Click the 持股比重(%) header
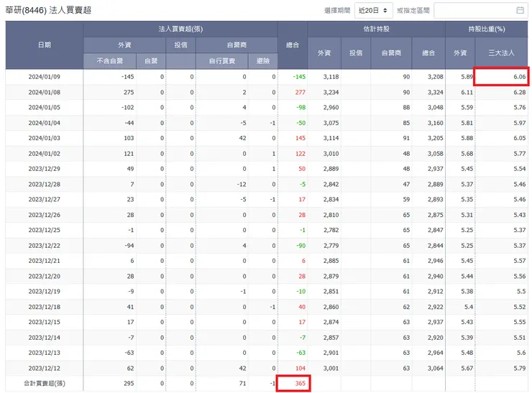The height and width of the screenshot is (393, 532). 487,29
